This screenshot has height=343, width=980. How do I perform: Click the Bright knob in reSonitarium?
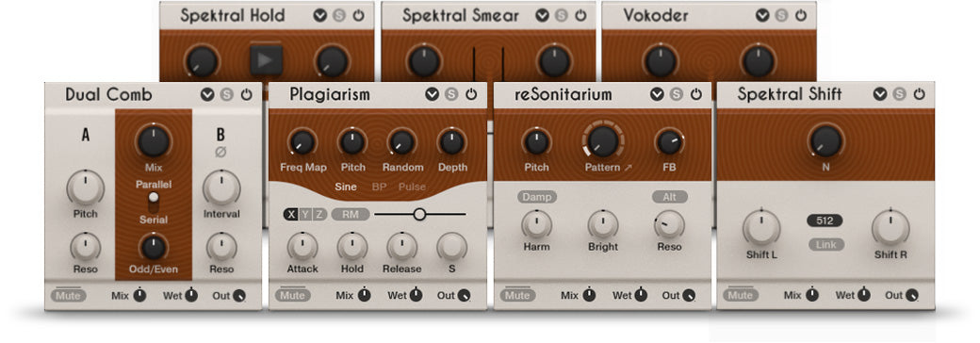[603, 224]
